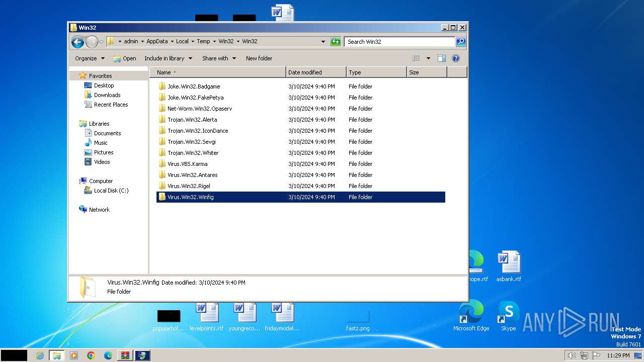This screenshot has width=644, height=362.
Task: Click the refresh button beside address bar
Action: coord(336,42)
